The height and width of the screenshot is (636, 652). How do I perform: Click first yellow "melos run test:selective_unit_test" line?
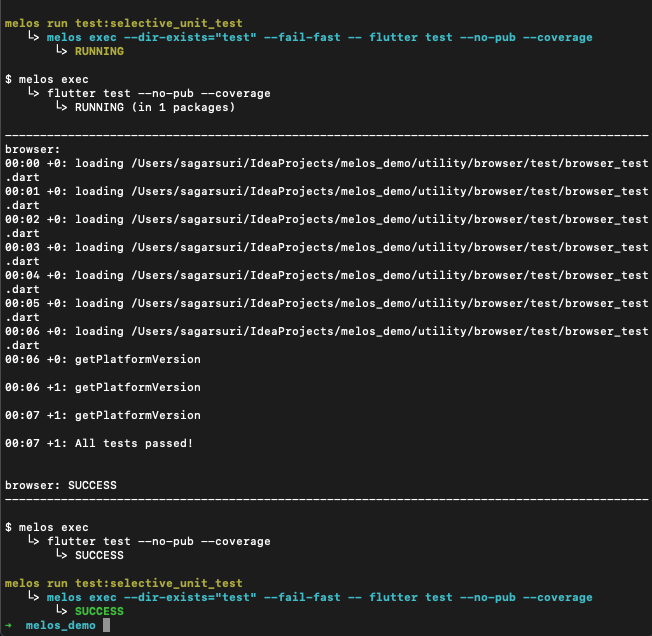123,23
